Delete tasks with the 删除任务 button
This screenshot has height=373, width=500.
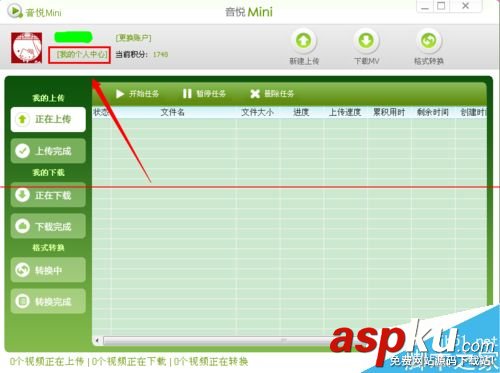[272, 94]
